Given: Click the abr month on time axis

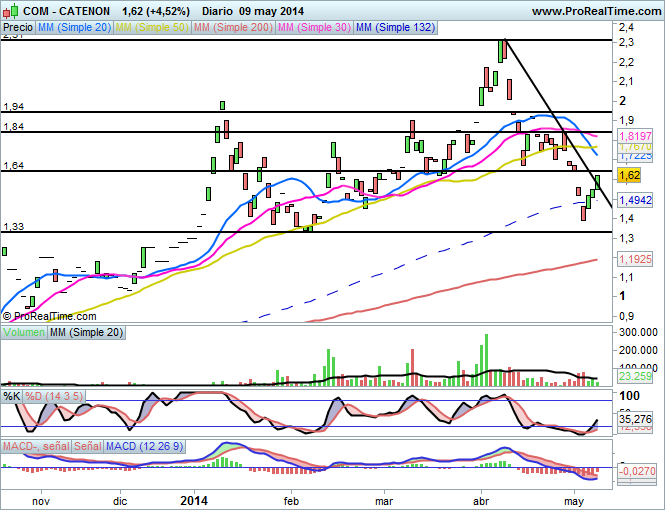Looking at the screenshot, I should [481, 498].
